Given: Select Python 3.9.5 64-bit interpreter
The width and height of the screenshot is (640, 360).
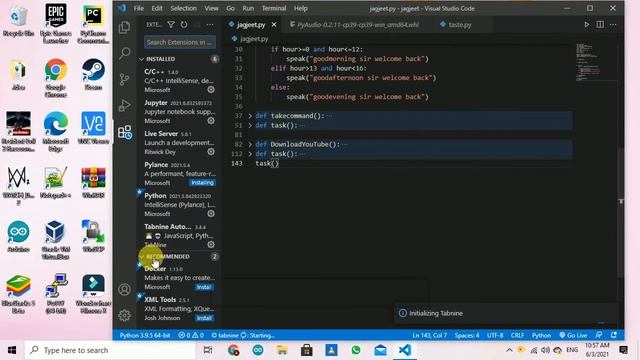Looking at the screenshot, I should (145, 335).
